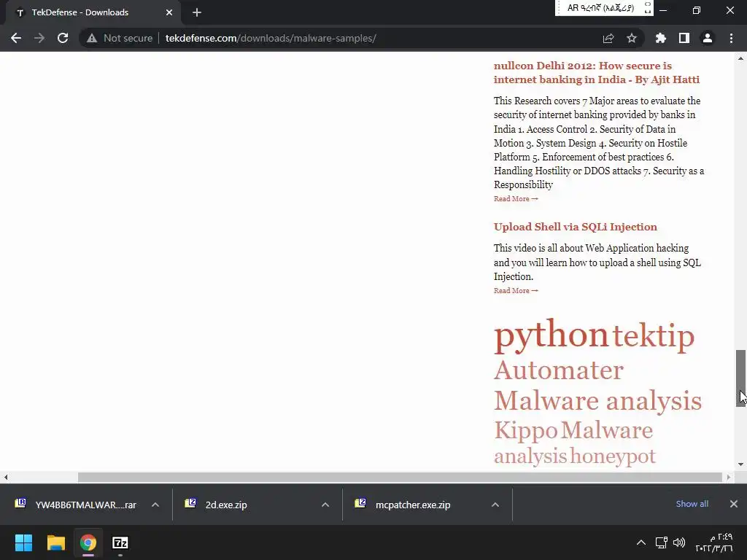This screenshot has width=747, height=560.
Task: Open the Windows Start menu
Action: click(x=23, y=542)
